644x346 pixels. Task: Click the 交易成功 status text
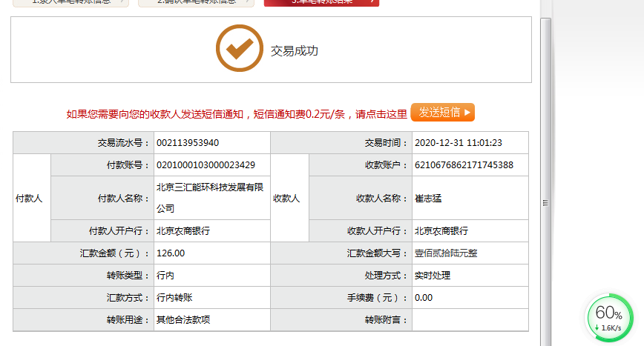[x=295, y=50]
